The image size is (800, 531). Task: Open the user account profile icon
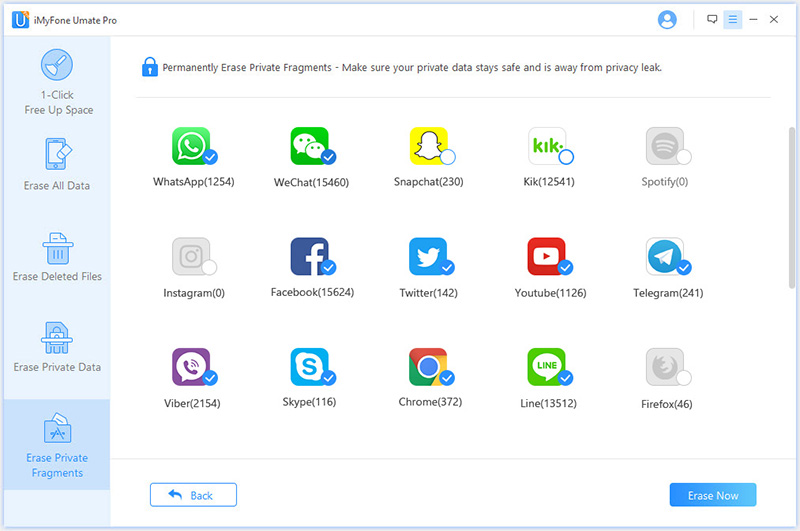click(x=667, y=19)
